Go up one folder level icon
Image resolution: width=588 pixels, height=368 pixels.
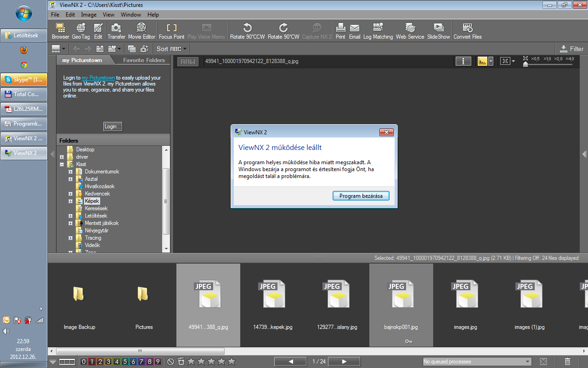100,49
